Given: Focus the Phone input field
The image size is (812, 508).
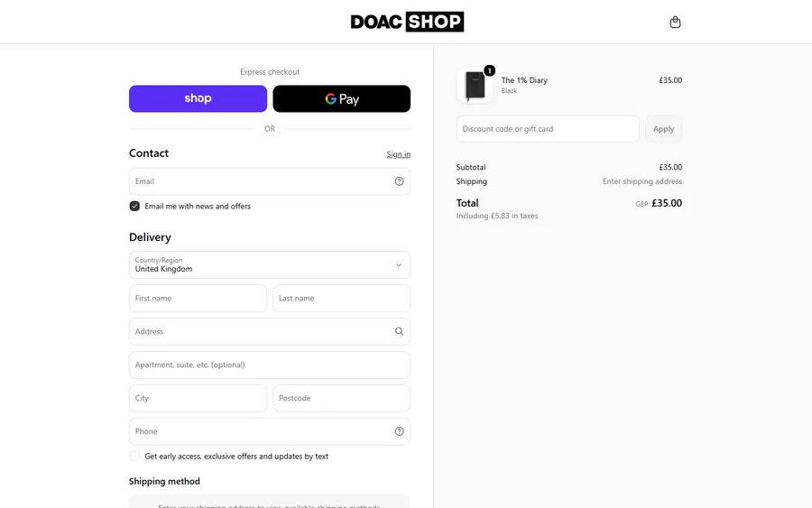Looking at the screenshot, I should pos(269,431).
